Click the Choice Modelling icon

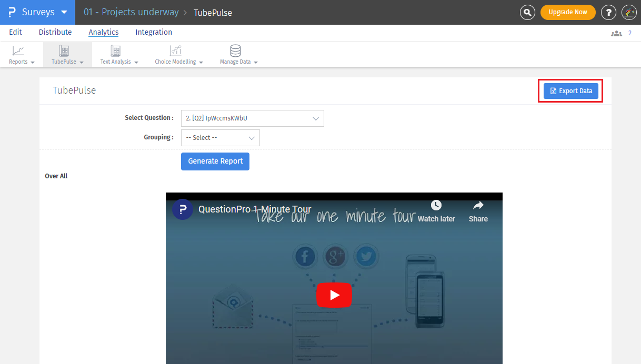pyautogui.click(x=175, y=50)
